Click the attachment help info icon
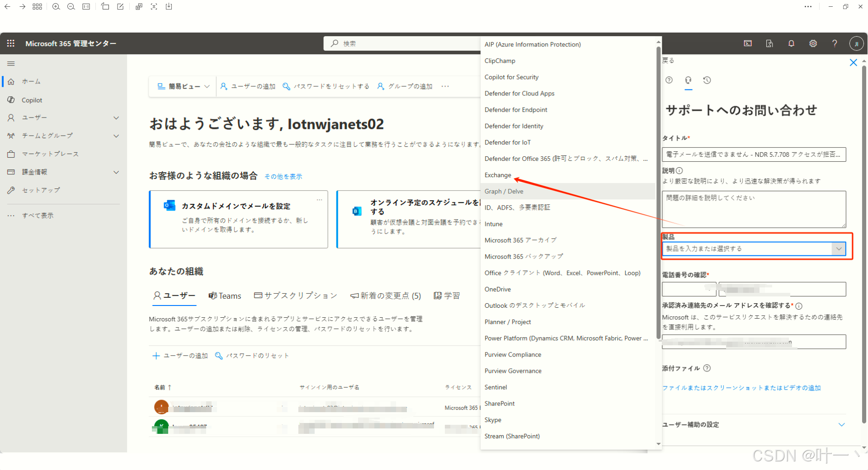The width and height of the screenshot is (868, 470). click(707, 368)
